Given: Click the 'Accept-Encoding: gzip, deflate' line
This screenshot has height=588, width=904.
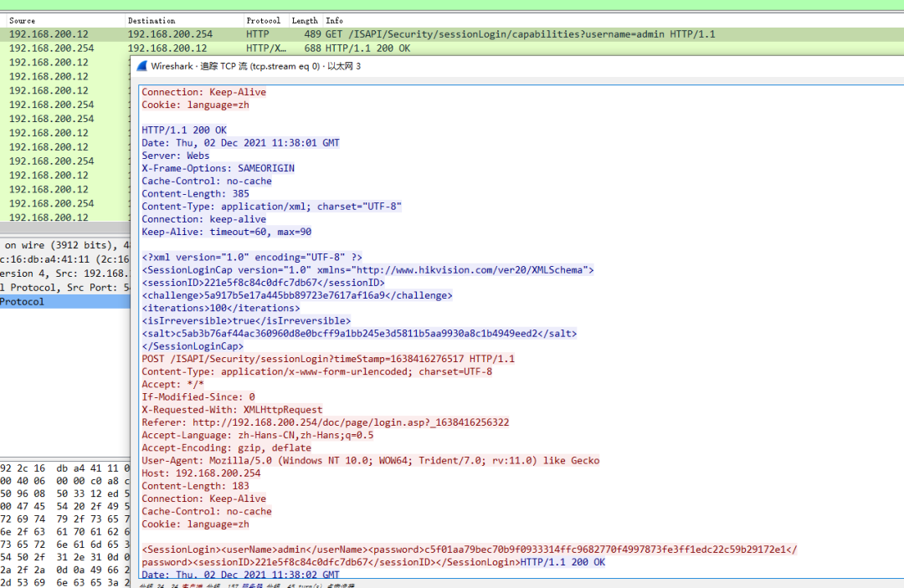Looking at the screenshot, I should [227, 447].
